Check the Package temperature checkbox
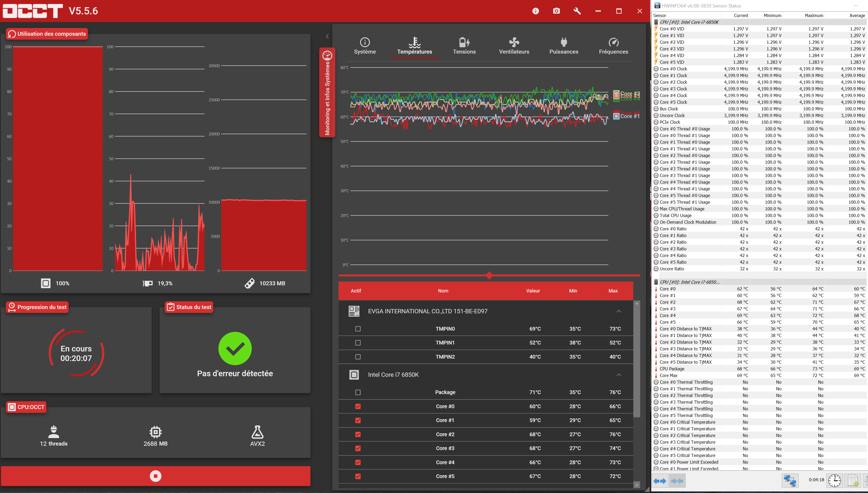The image size is (868, 493). pos(358,392)
